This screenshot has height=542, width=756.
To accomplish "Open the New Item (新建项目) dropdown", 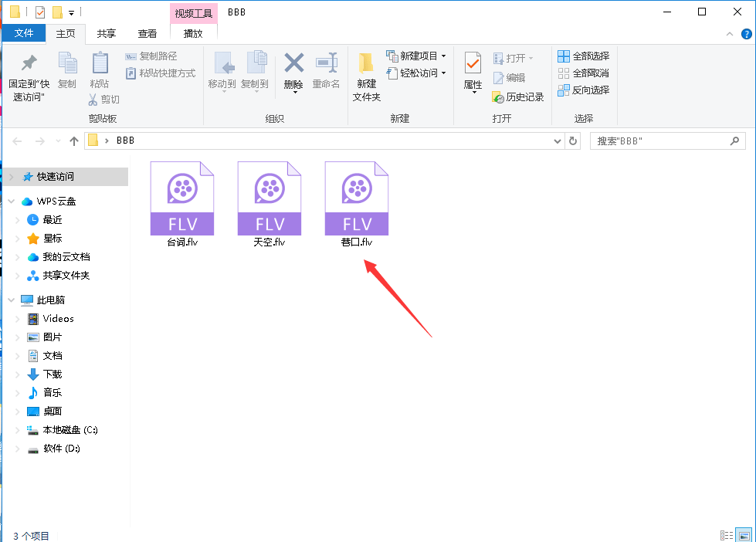I will (x=416, y=56).
